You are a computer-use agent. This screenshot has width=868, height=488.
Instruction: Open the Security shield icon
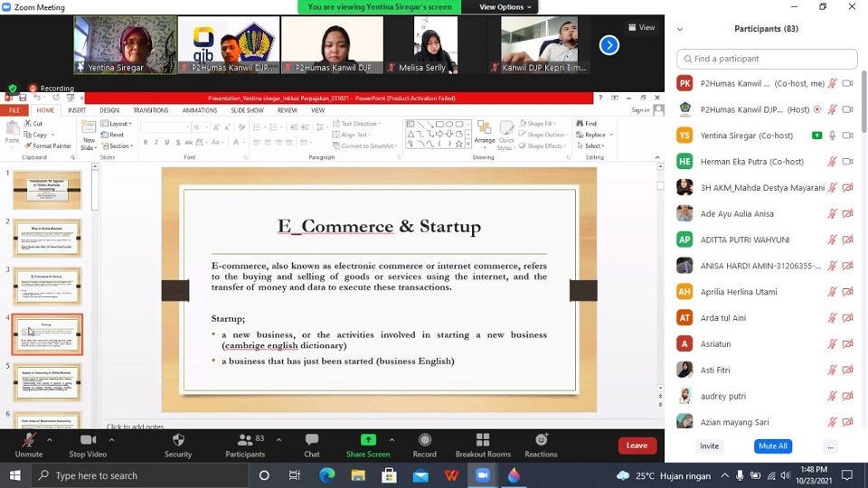coord(178,441)
